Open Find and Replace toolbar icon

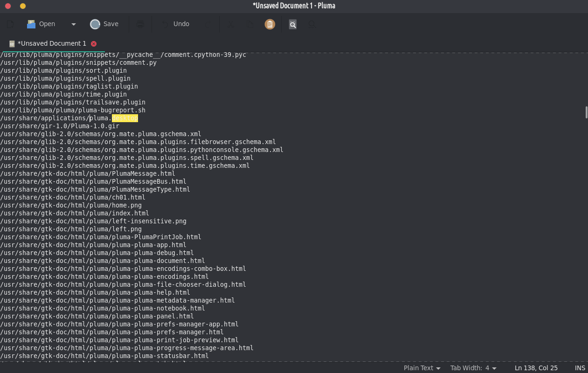tap(312, 24)
